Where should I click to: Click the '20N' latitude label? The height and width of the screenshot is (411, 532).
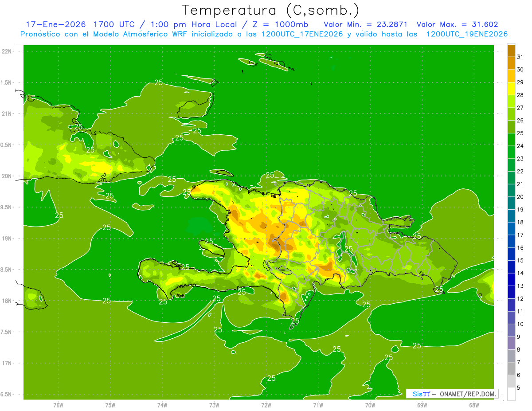[x=7, y=176]
